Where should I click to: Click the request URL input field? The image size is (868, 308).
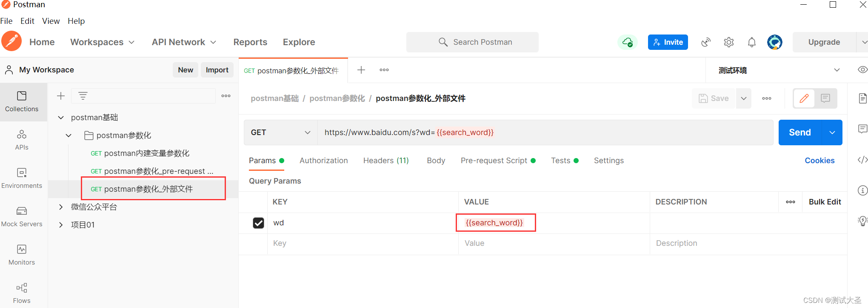click(x=545, y=132)
